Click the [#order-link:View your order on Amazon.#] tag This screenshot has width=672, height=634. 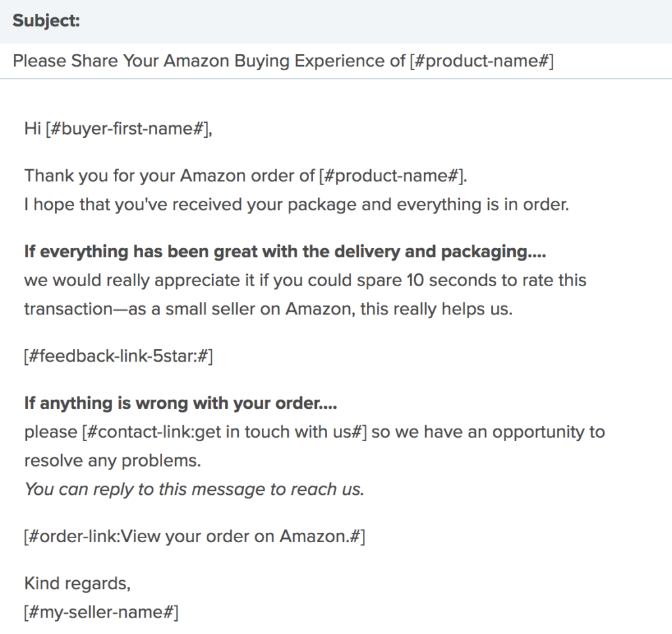pos(194,536)
